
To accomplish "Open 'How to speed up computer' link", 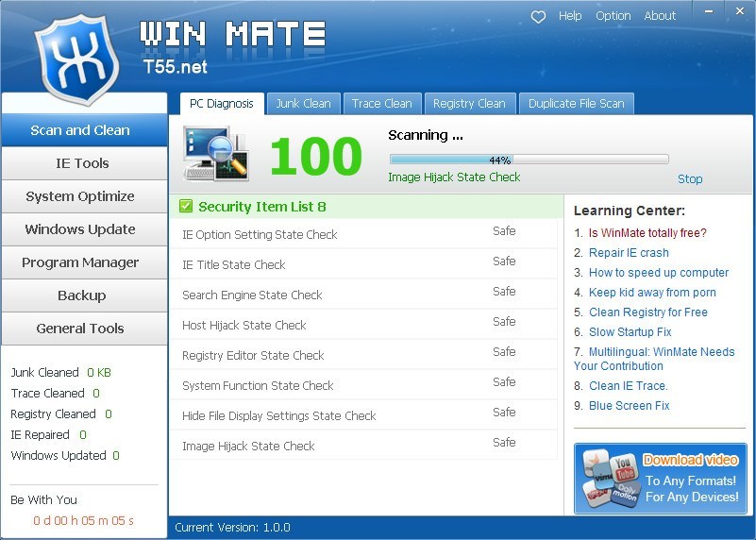I will 659,273.
